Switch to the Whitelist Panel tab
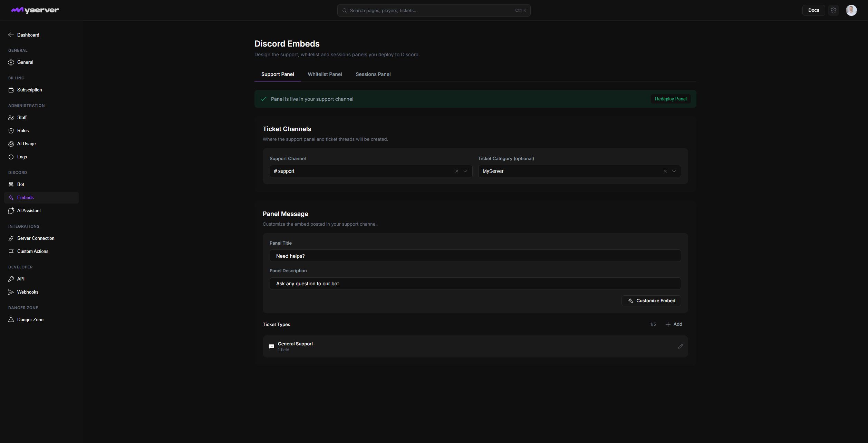 (325, 74)
